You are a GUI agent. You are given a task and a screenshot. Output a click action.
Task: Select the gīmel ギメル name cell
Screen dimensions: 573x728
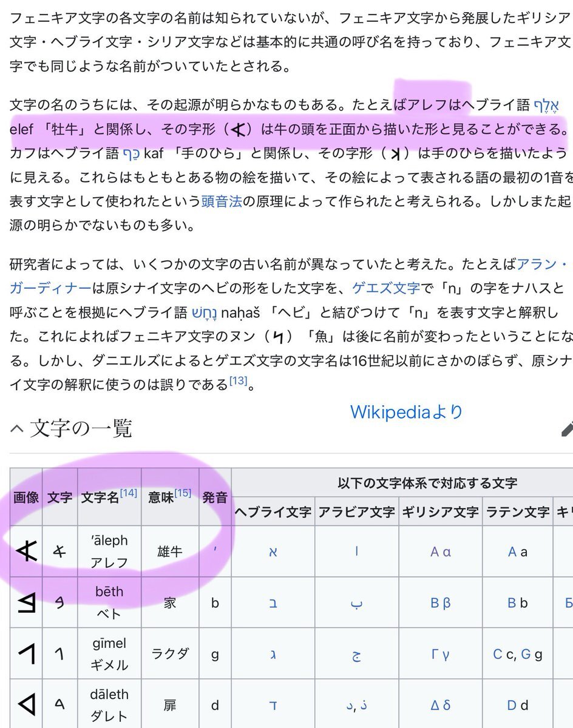pyautogui.click(x=109, y=653)
